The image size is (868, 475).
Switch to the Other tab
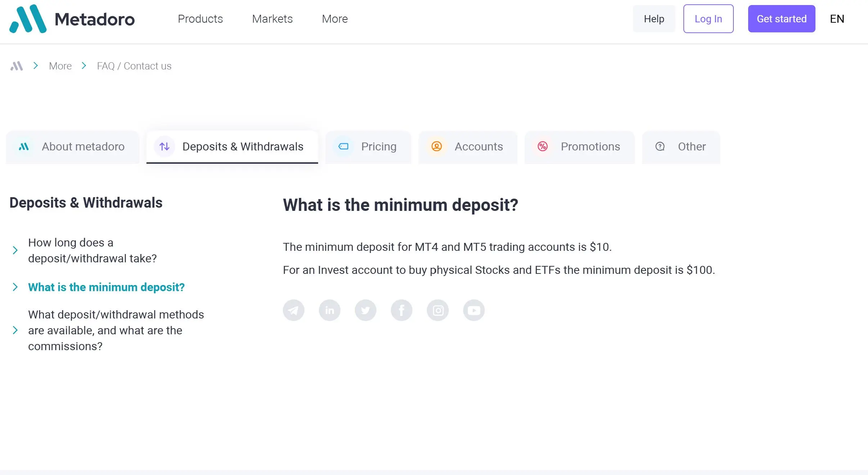(x=681, y=147)
